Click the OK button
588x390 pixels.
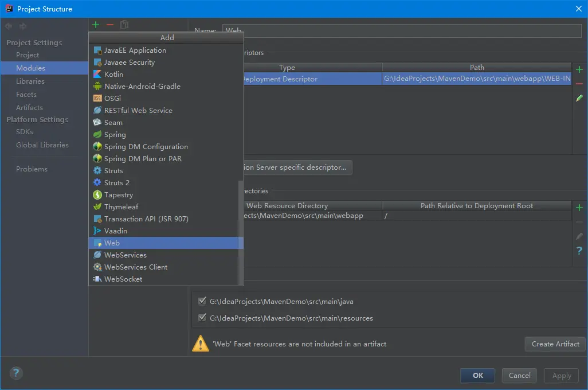(478, 375)
